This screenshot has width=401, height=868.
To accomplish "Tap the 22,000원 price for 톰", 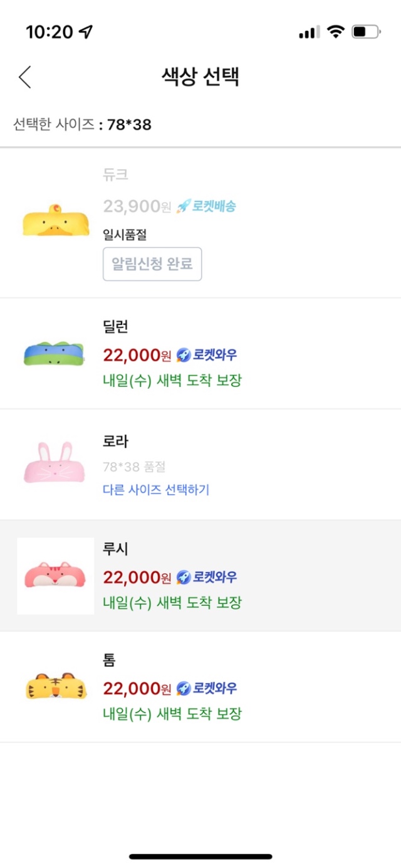I will click(x=137, y=689).
